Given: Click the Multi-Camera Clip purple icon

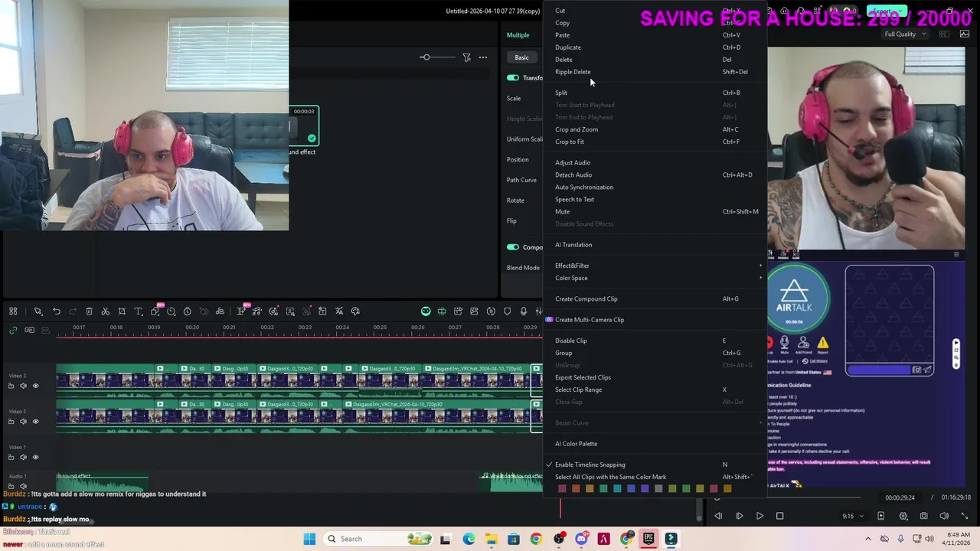Looking at the screenshot, I should coord(549,320).
